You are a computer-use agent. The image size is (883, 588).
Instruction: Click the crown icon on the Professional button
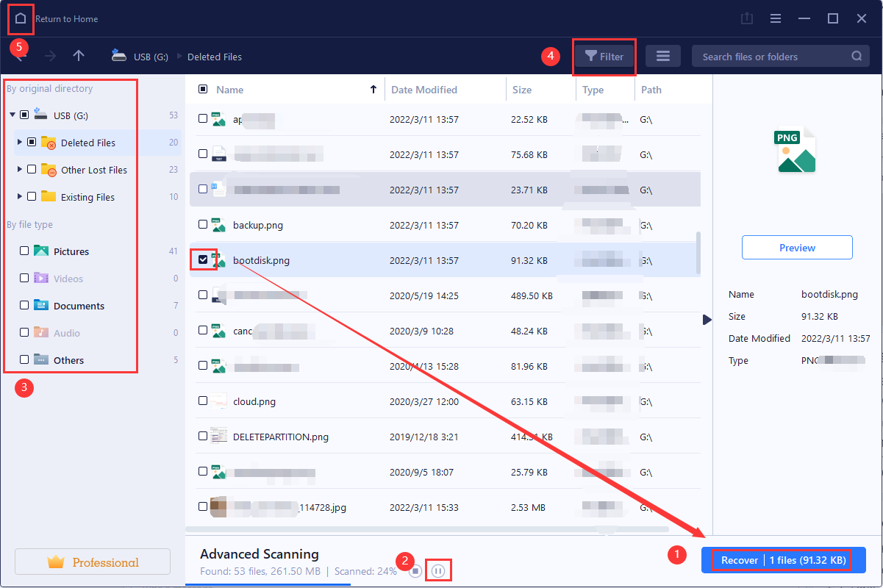[x=57, y=562]
